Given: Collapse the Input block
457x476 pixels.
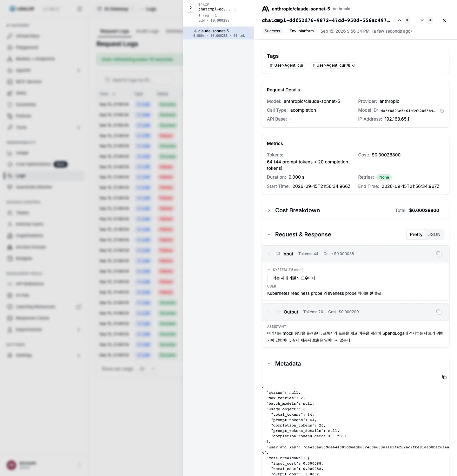Looking at the screenshot, I should coord(269,254).
